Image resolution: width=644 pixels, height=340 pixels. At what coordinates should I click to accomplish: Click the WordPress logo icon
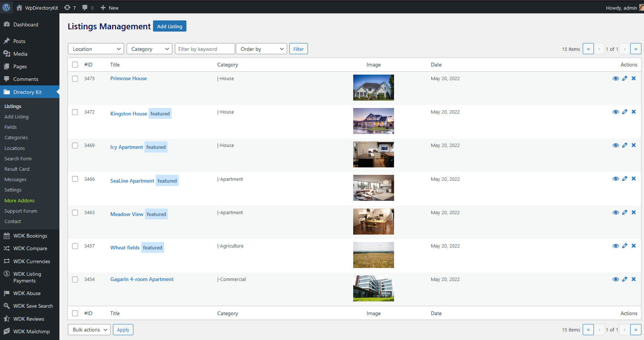tap(6, 7)
